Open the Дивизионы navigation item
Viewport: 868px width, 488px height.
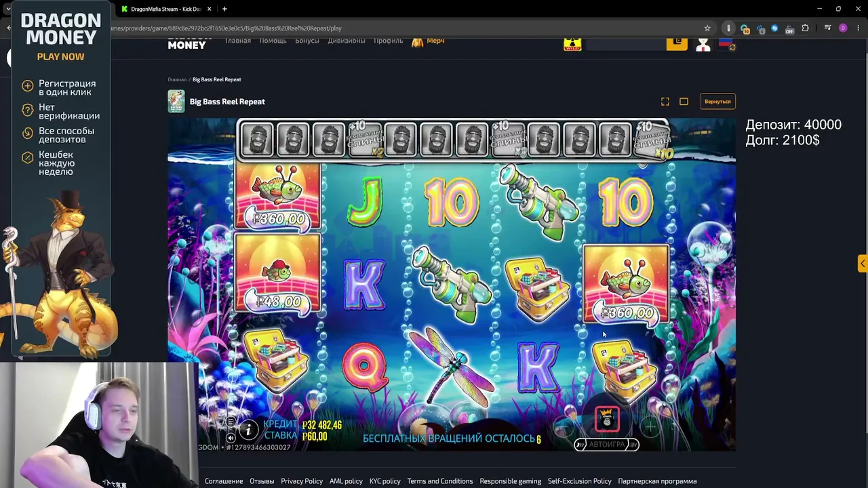(x=347, y=41)
